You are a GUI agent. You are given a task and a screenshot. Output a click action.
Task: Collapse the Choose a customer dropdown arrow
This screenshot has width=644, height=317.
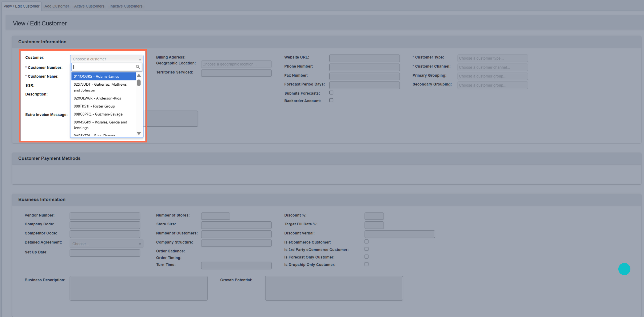coord(140,59)
